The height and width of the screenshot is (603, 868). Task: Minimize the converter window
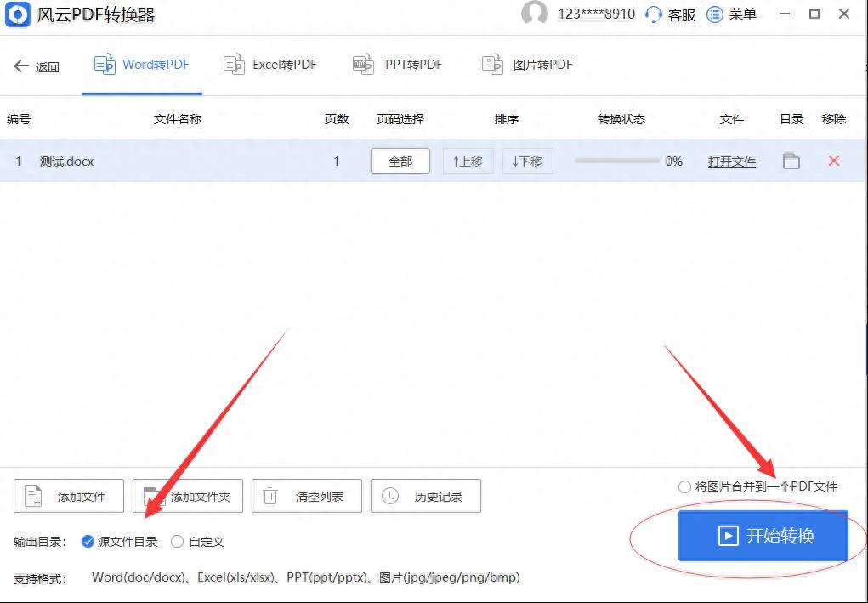[785, 14]
